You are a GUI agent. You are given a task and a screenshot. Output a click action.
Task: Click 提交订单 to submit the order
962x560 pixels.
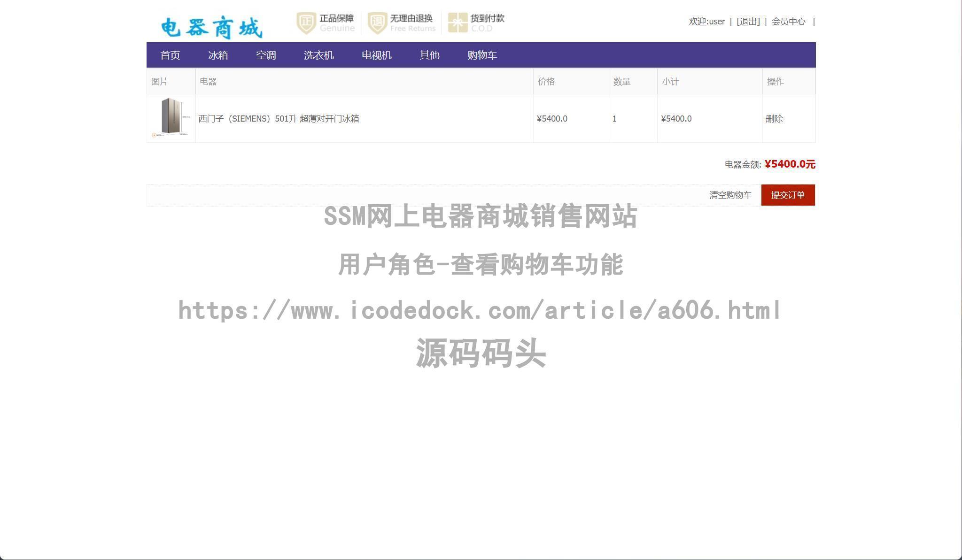pyautogui.click(x=788, y=195)
